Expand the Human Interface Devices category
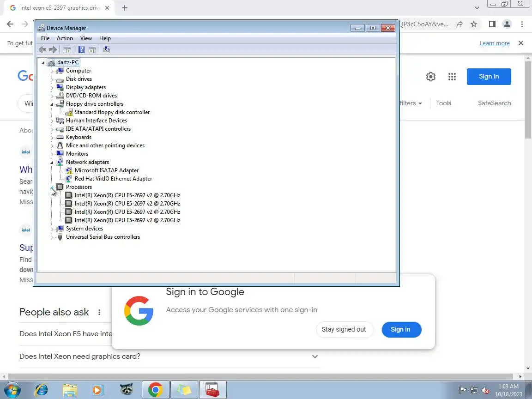The image size is (532, 399). (52, 121)
